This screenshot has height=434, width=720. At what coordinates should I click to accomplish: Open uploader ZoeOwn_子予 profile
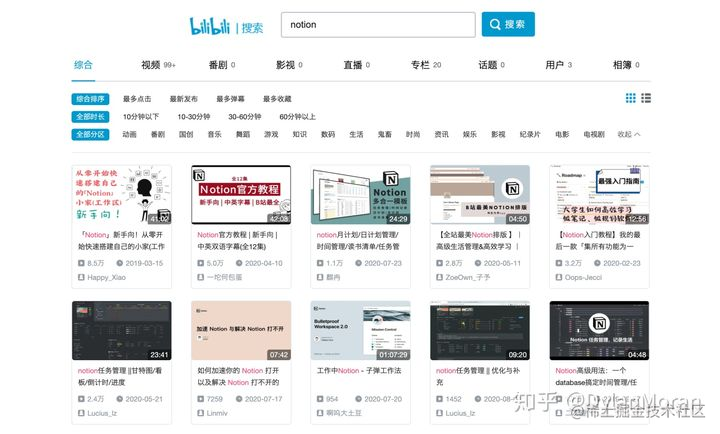(x=468, y=277)
